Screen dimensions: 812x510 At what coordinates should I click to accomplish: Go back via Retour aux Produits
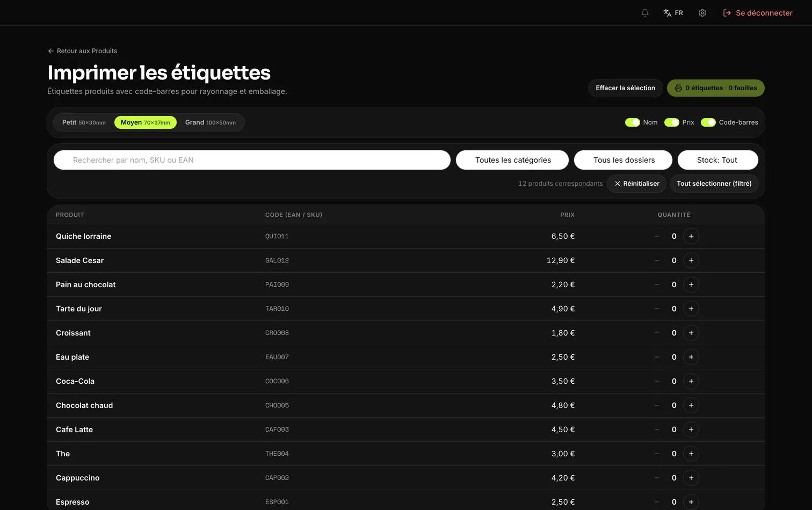pyautogui.click(x=82, y=51)
